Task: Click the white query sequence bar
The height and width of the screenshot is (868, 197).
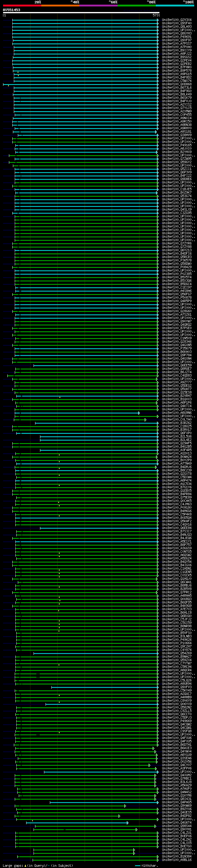Action: pos(81,12)
